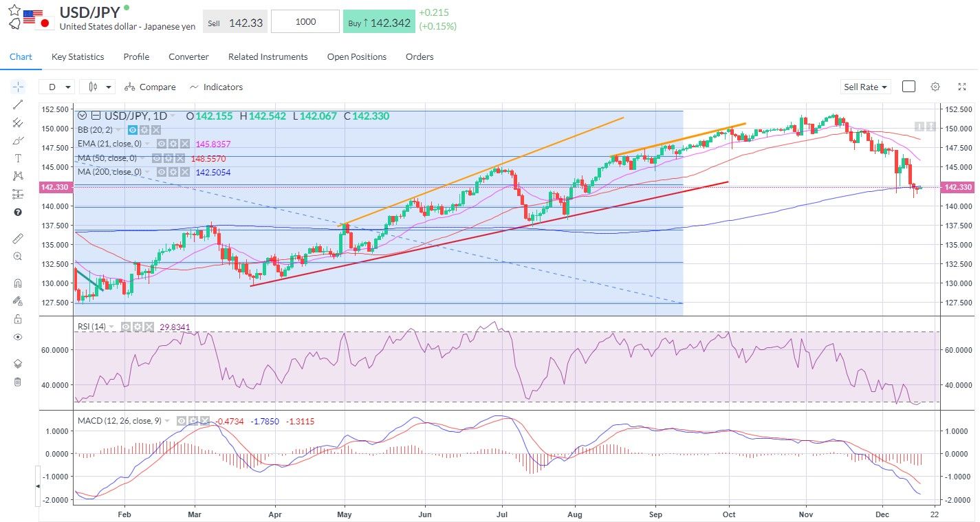Open the candlestick chart style dropdown
Viewport: 980px width, 522px height.
pyautogui.click(x=98, y=87)
